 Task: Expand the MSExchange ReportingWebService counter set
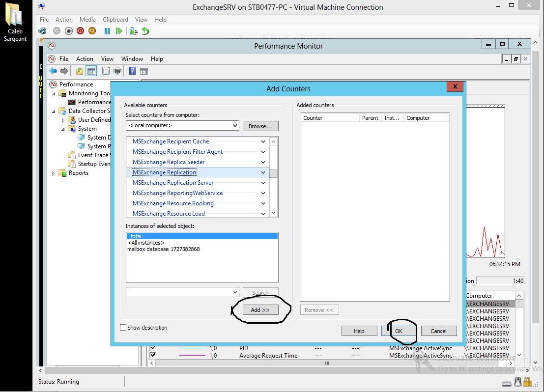[x=263, y=193]
